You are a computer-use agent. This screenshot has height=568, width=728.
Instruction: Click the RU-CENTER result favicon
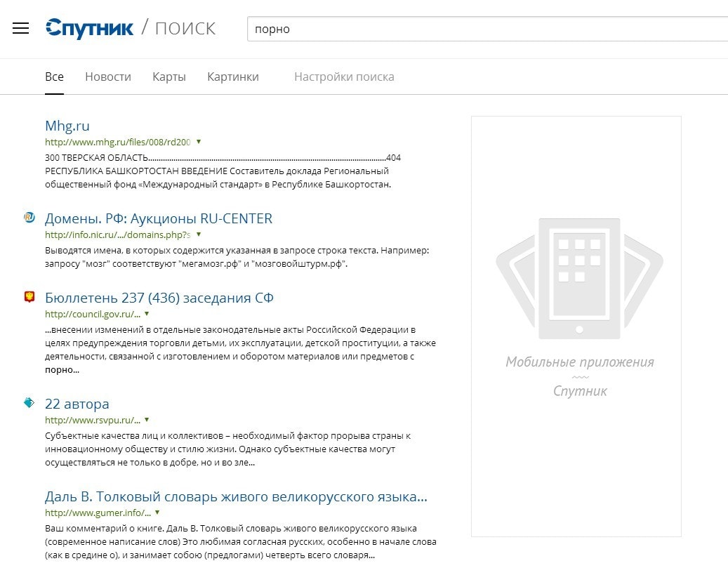[x=29, y=218]
